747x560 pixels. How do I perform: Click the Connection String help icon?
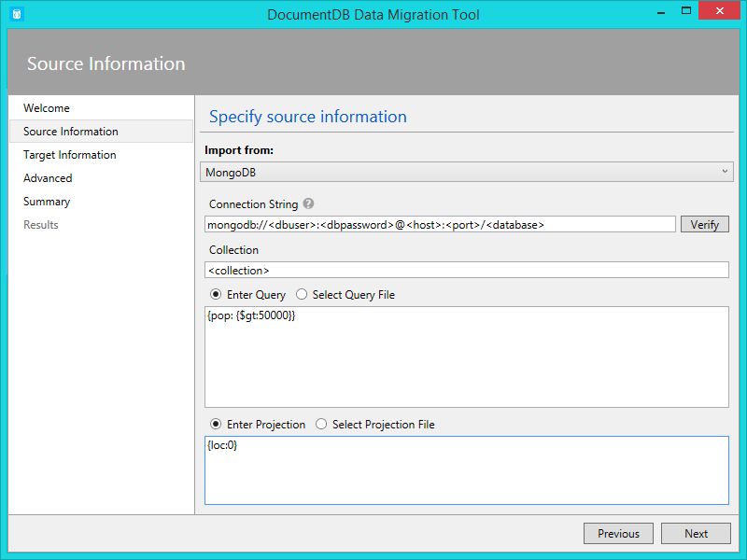coord(308,204)
